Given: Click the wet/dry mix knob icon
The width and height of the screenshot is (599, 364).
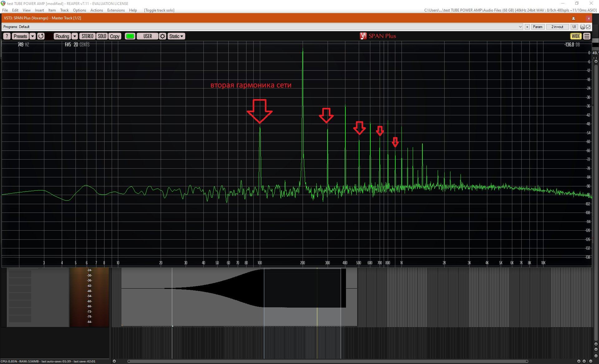Looking at the screenshot, I should [x=582, y=27].
